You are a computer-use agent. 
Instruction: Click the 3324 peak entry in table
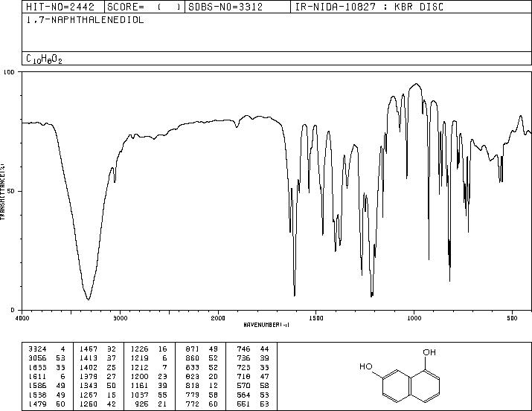pos(47,349)
